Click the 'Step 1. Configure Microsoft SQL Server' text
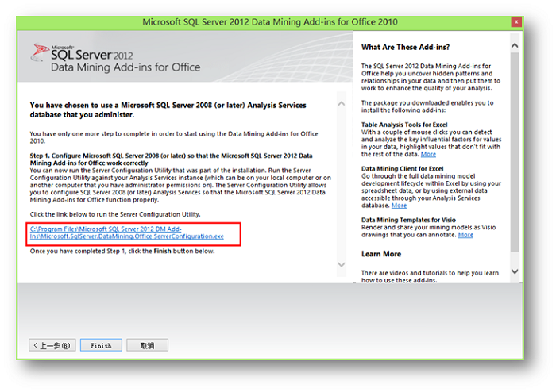Screen dimensions: 556x392 coord(172,159)
